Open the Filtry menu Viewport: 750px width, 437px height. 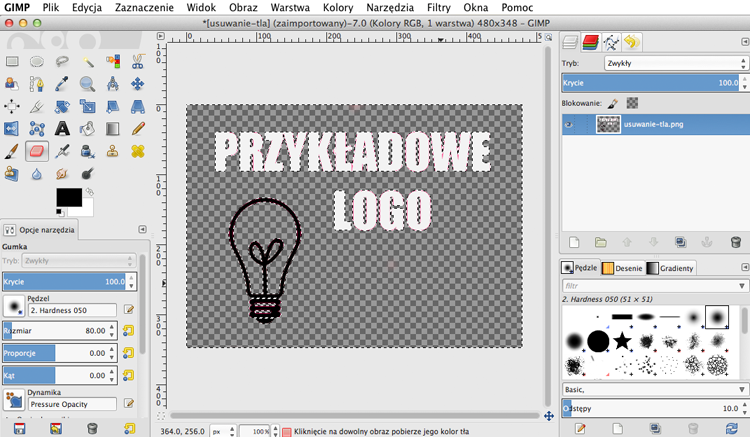(x=439, y=8)
